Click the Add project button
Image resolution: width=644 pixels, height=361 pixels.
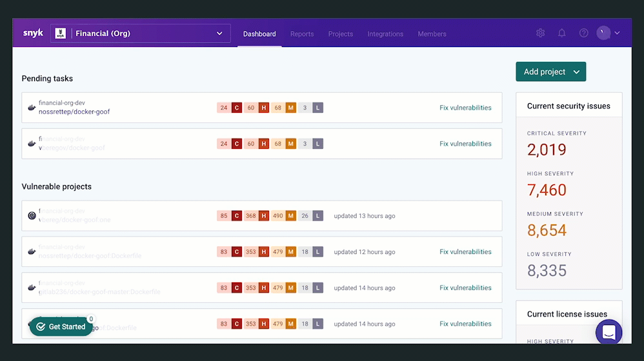click(x=551, y=72)
